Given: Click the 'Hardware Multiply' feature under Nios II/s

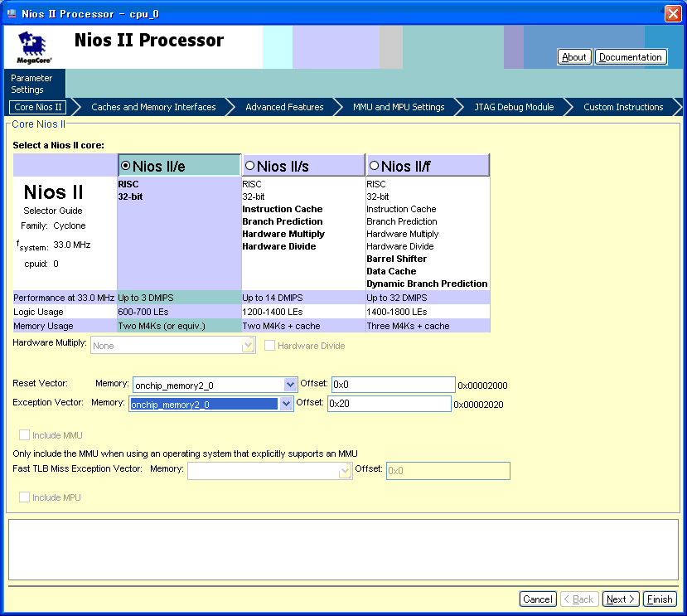Looking at the screenshot, I should (283, 234).
